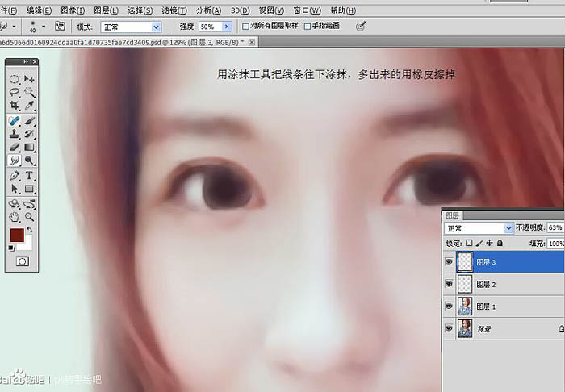The width and height of the screenshot is (565, 392).
Task: Select the Smudge tool in toolbox
Action: tap(14, 161)
